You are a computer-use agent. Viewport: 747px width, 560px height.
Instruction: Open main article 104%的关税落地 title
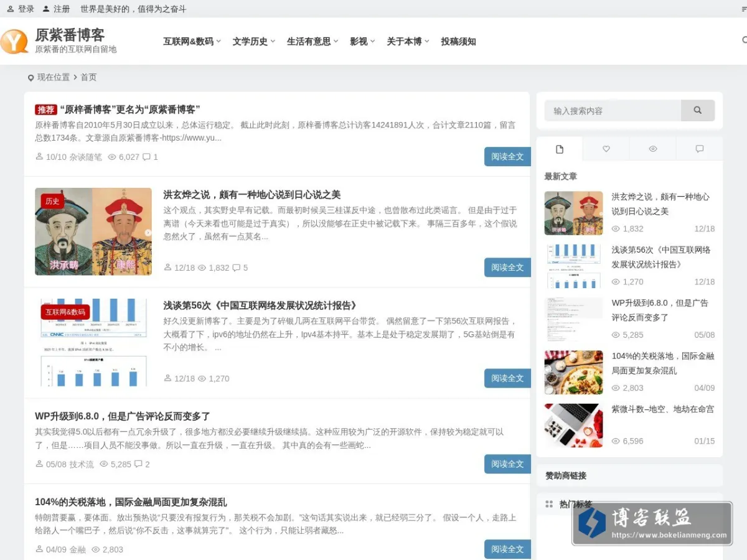pyautogui.click(x=131, y=502)
